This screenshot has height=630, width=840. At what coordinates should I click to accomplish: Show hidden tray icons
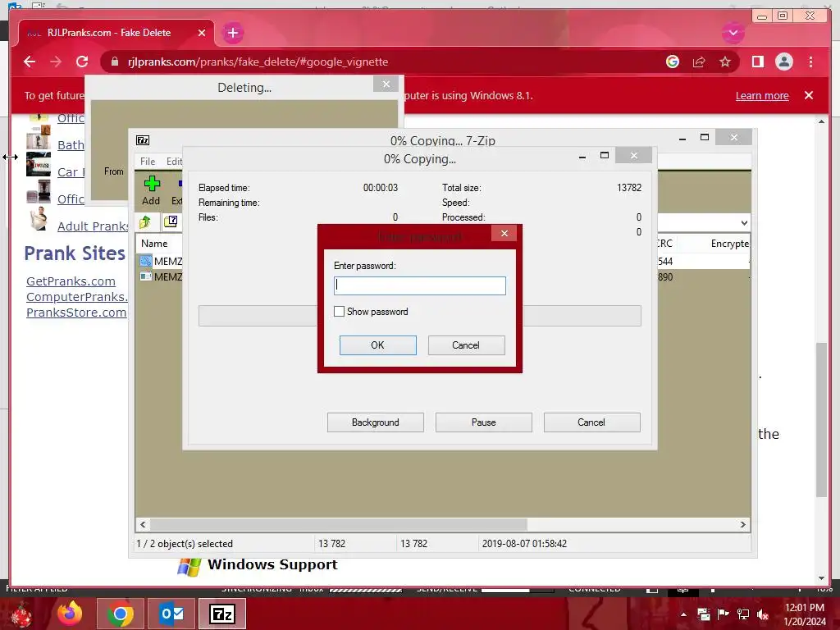[x=683, y=614]
